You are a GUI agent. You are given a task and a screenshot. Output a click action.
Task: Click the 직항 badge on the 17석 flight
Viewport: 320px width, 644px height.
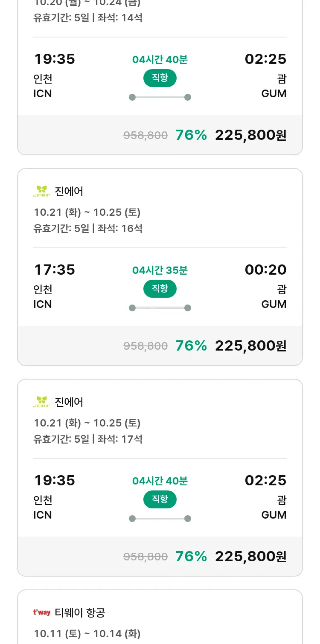click(160, 499)
